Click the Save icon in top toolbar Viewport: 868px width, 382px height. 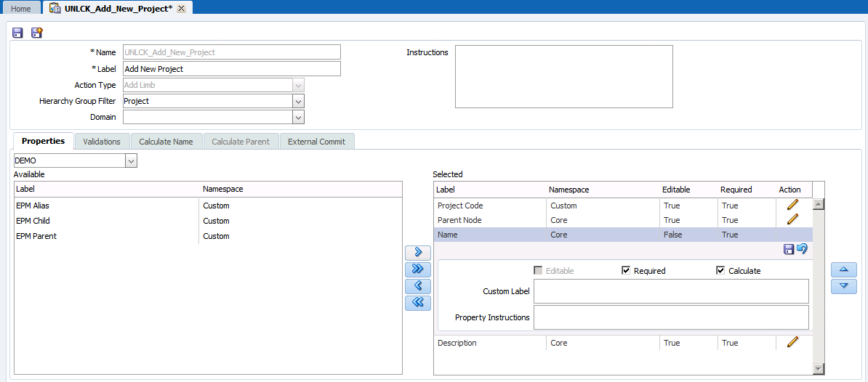point(17,33)
